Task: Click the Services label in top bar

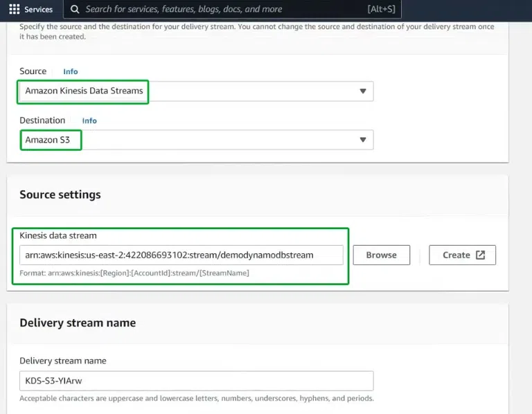Action: (x=38, y=10)
